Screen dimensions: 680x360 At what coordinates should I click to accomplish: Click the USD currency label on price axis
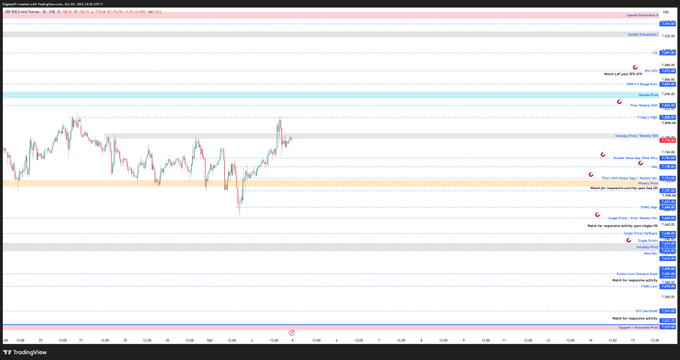(x=666, y=12)
